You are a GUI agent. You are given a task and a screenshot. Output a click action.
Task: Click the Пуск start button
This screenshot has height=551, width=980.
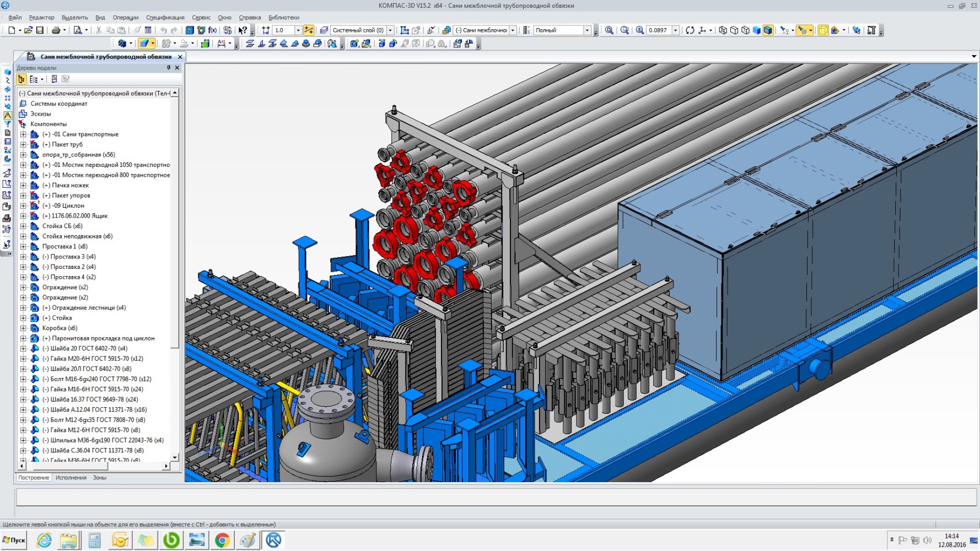point(14,541)
